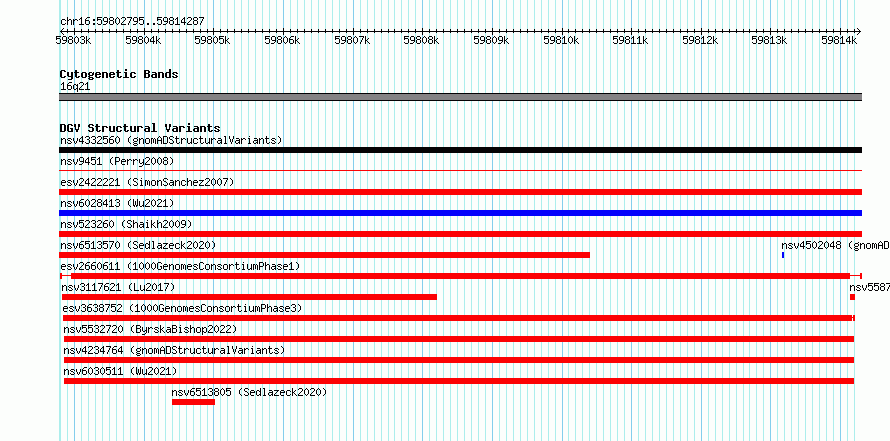Open the nsv6513805 (Sedlazeck2020) label
Viewport: 890px width, 441px height.
[249, 392]
